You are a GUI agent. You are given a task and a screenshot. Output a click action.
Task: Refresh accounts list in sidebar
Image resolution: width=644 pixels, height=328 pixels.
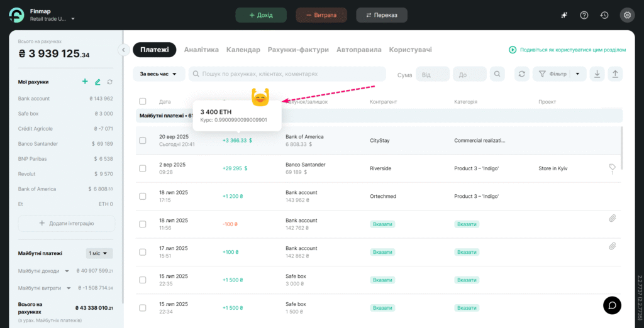click(110, 82)
